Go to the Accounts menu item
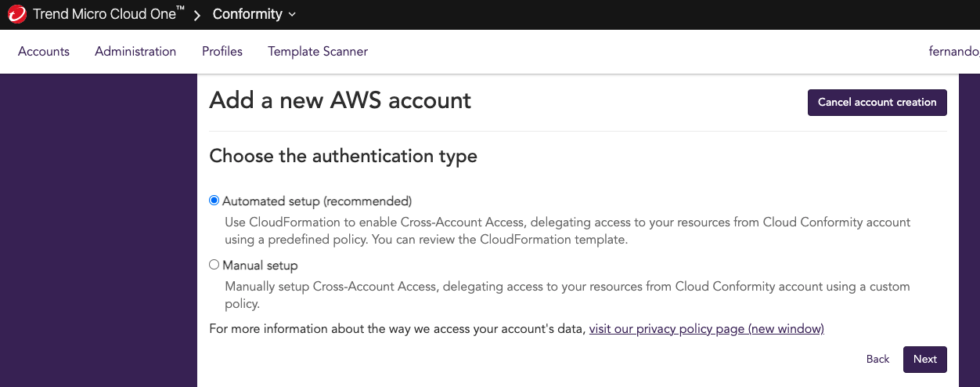Image resolution: width=980 pixels, height=387 pixels. click(44, 52)
